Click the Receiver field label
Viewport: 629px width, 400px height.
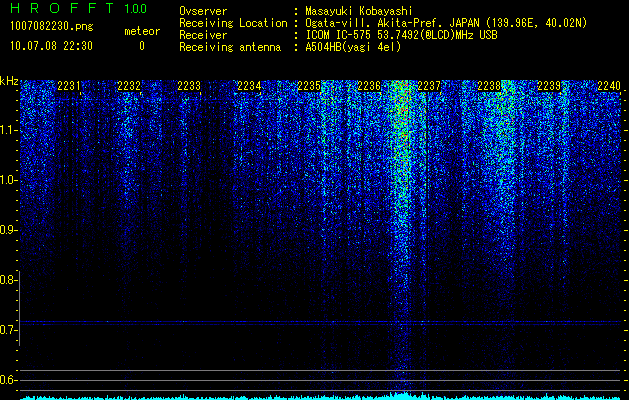pos(203,35)
